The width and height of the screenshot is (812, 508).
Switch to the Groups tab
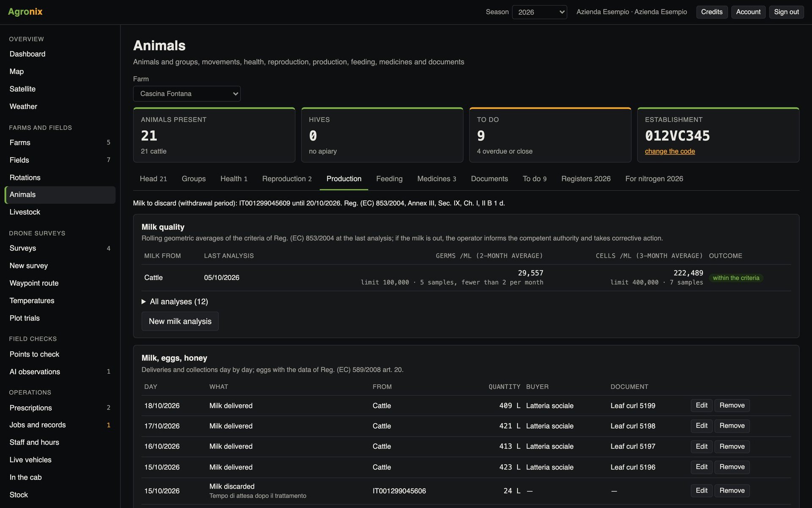pos(194,179)
